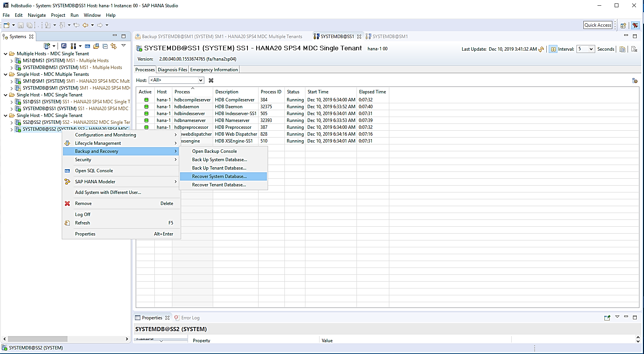Collapse the Multiple Hosts - MDC Single Tenant folder
Screen dimensions: 644x354
tap(5, 54)
